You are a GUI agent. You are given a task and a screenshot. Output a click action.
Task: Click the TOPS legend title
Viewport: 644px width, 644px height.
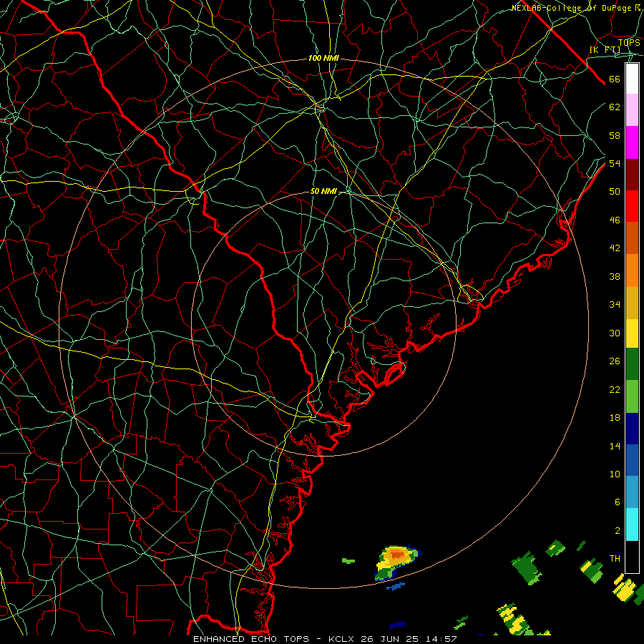coord(629,42)
